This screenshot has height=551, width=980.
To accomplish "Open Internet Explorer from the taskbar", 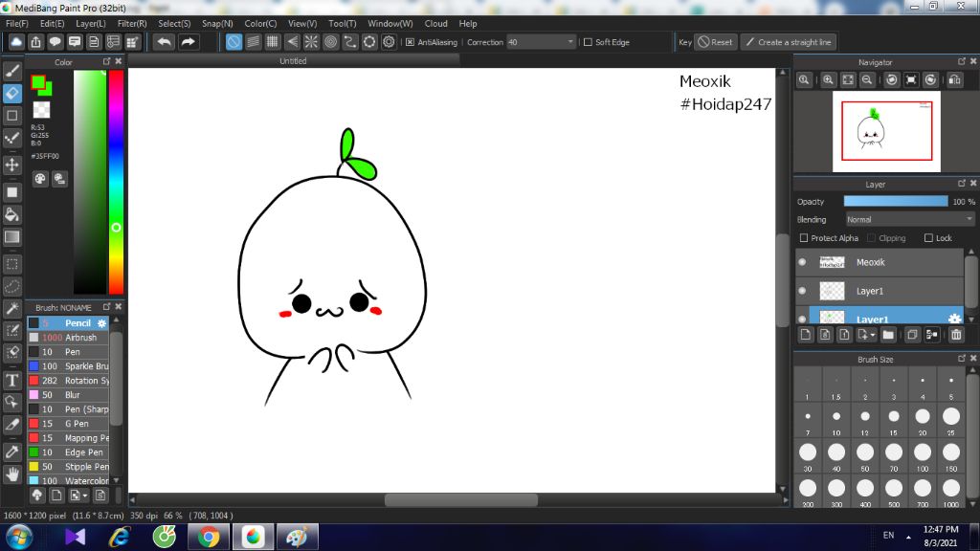I will click(x=120, y=537).
